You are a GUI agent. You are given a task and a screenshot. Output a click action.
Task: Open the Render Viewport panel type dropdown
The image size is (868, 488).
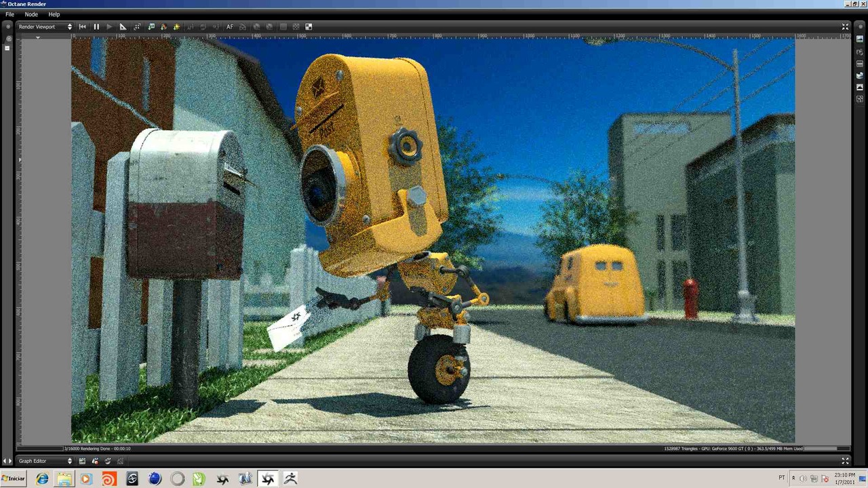[45, 27]
